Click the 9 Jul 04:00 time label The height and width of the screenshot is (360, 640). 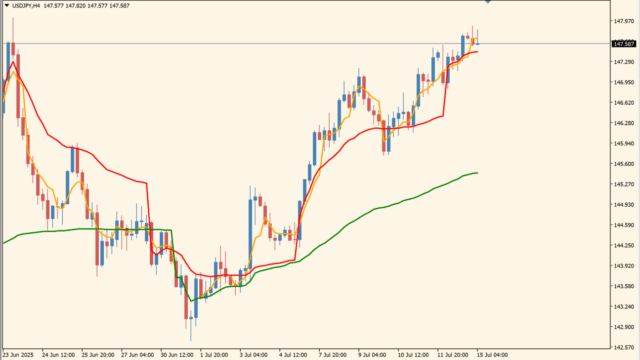tap(372, 355)
